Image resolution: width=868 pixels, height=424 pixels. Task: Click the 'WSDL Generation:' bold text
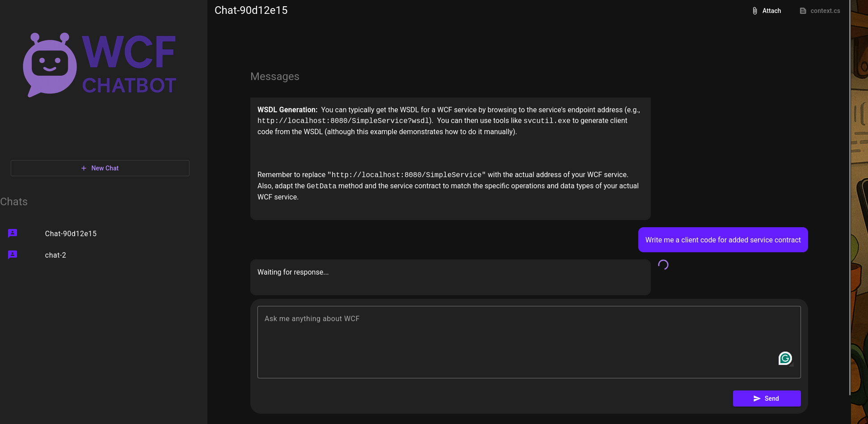pyautogui.click(x=287, y=110)
